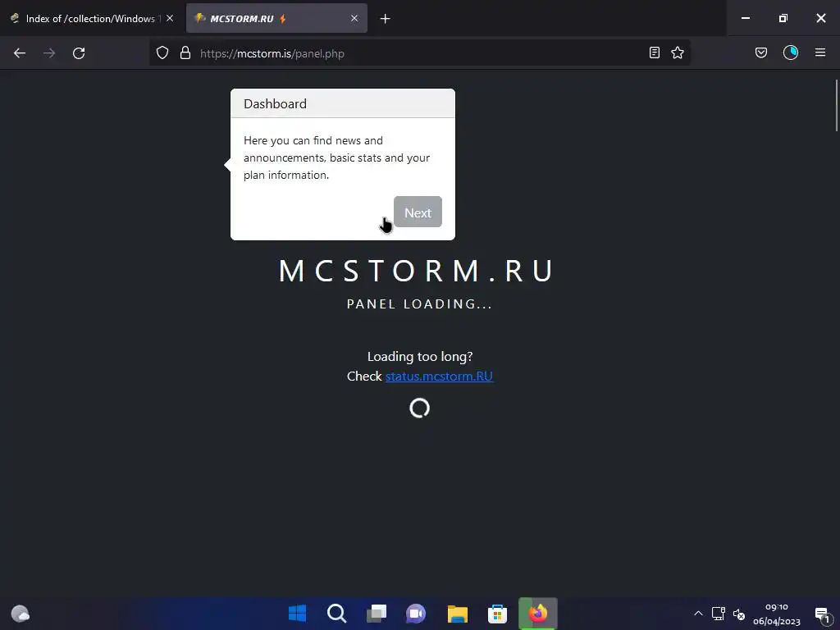Click the Dashboard popover title

(276, 103)
